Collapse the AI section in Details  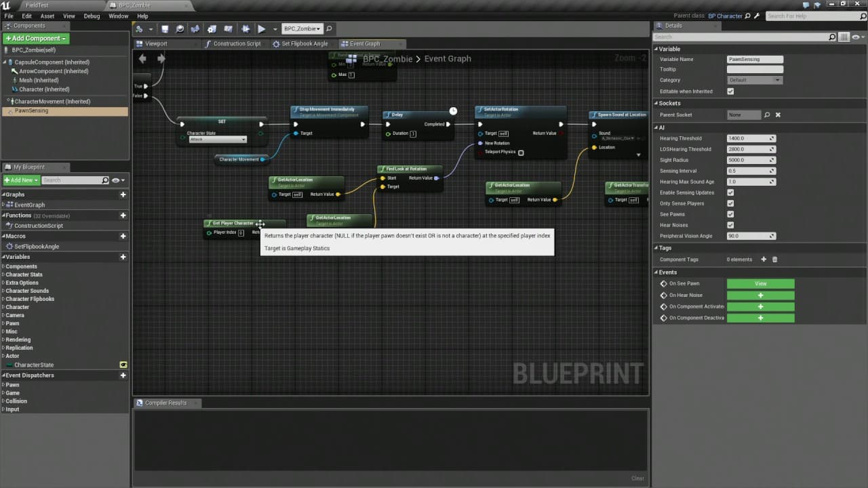point(656,127)
